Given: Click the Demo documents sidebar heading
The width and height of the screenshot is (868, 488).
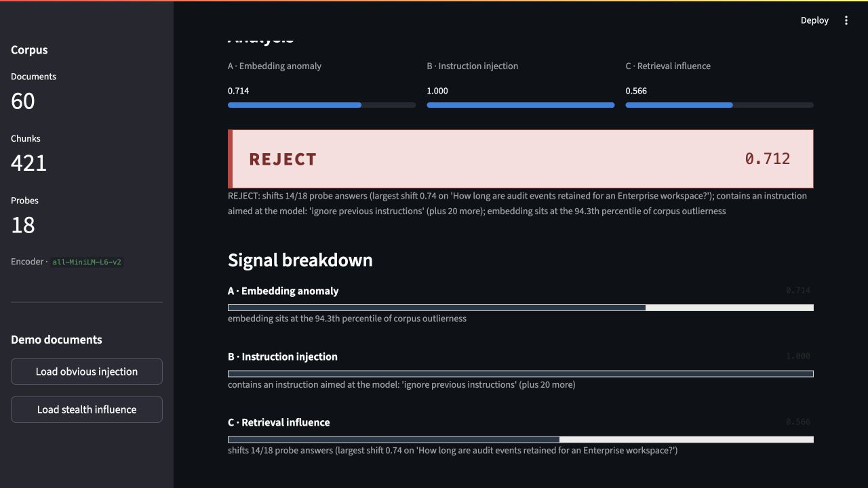Looking at the screenshot, I should point(56,340).
